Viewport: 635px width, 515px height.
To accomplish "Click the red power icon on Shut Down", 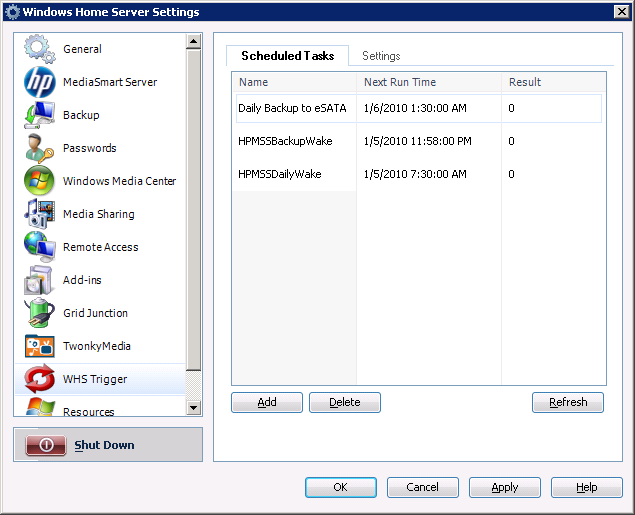I will pos(46,445).
